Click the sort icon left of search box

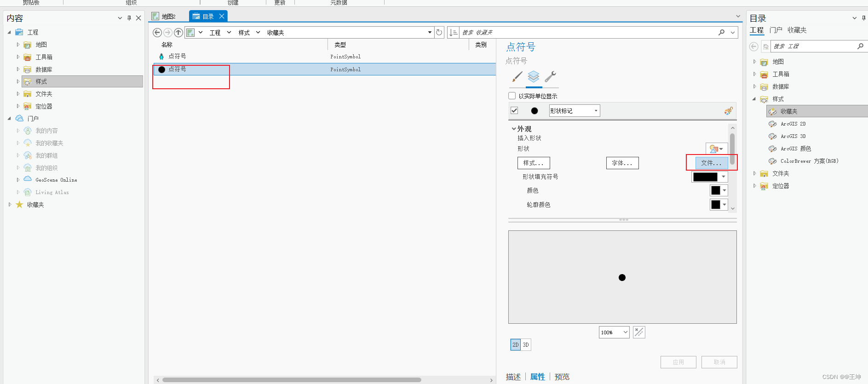(x=454, y=33)
